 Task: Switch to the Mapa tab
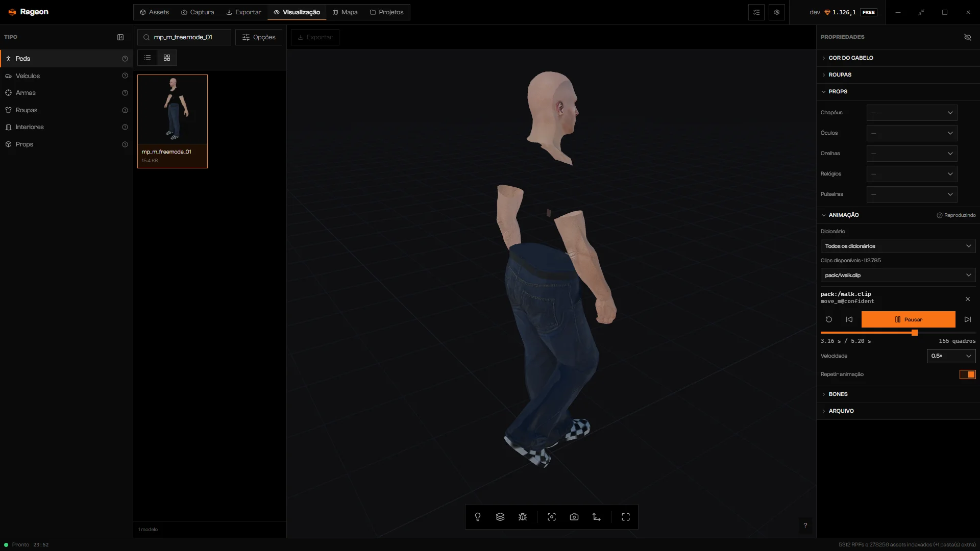(345, 12)
